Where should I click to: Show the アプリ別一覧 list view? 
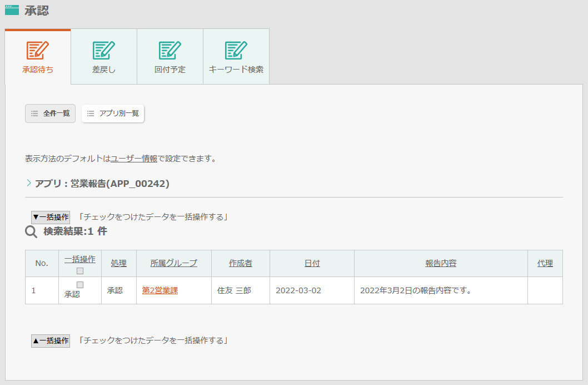(113, 113)
